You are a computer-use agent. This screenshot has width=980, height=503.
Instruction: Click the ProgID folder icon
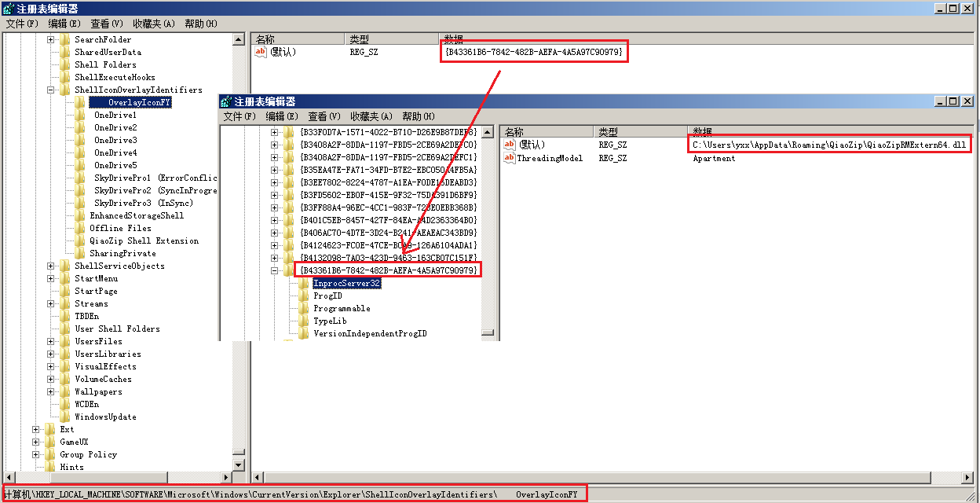[304, 296]
